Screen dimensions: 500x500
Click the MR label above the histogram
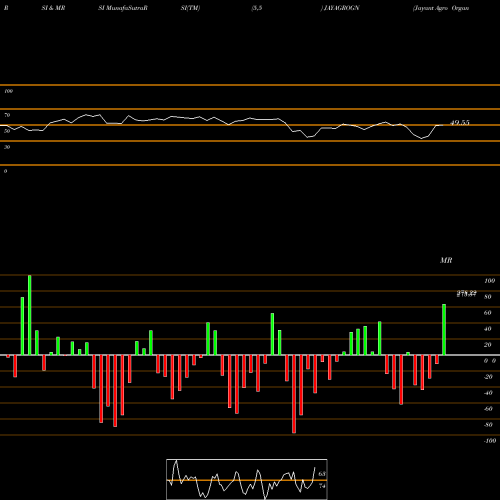(446, 260)
